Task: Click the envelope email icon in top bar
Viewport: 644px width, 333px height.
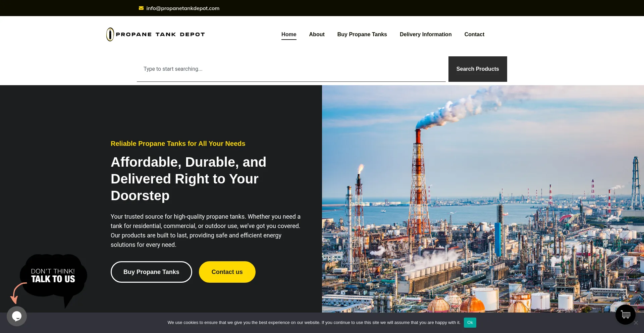Action: tap(141, 8)
